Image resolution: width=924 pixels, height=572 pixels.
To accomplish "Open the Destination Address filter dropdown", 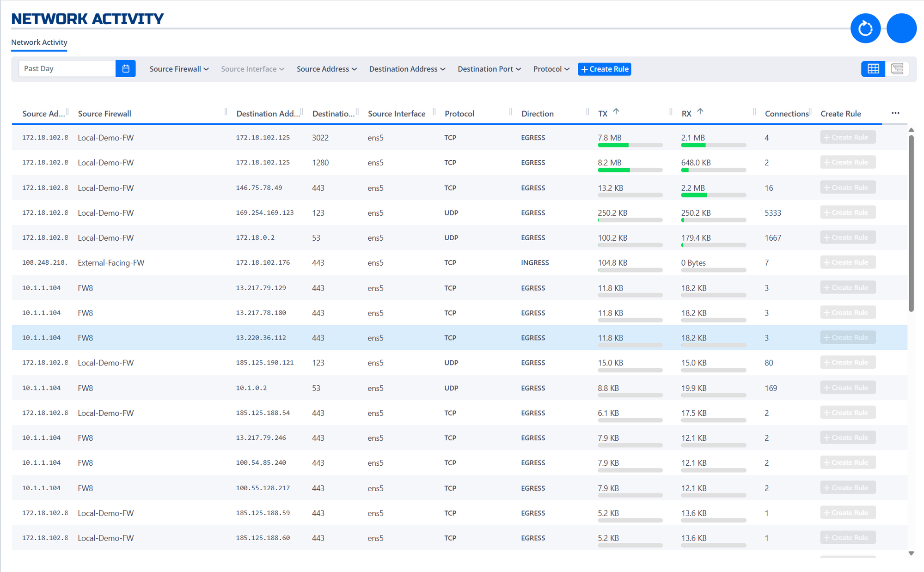I will 407,69.
